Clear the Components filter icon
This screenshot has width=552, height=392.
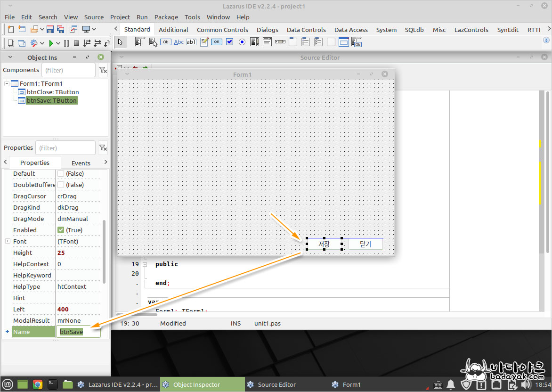point(103,70)
